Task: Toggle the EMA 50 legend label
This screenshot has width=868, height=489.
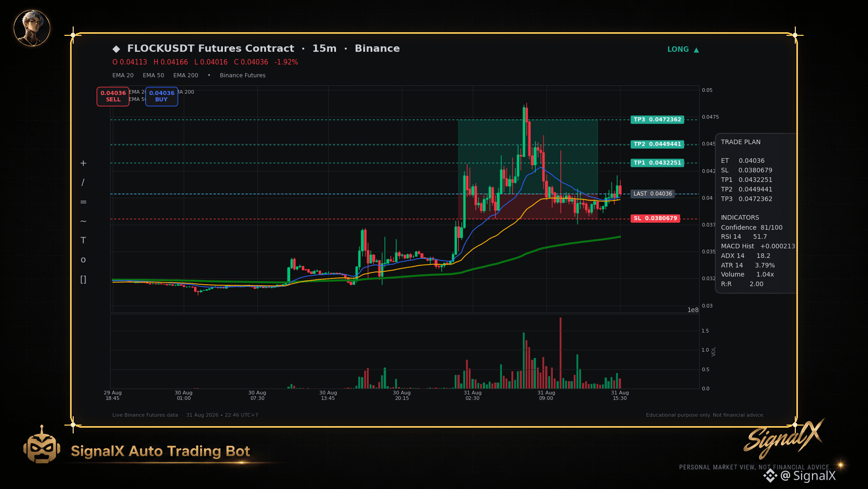Action: [x=153, y=75]
